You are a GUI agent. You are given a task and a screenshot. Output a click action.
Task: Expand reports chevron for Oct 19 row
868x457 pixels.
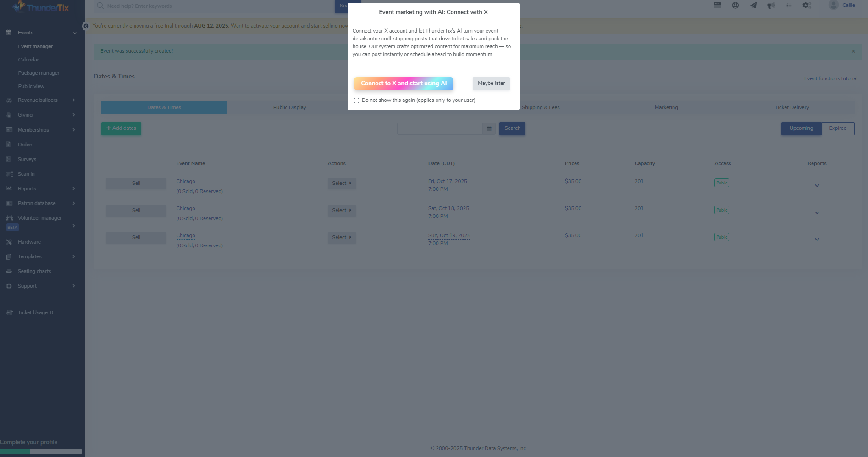click(817, 240)
